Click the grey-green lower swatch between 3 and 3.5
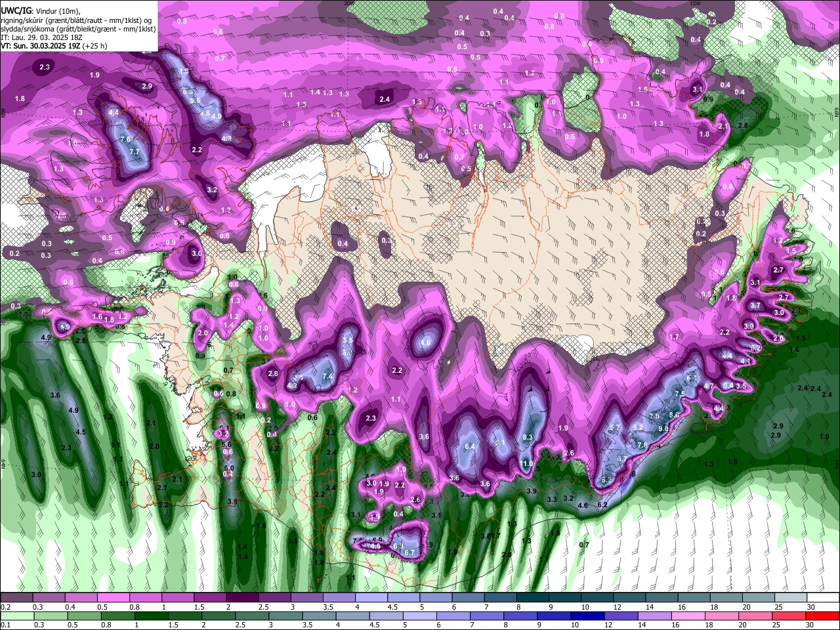The image size is (840, 630). (285, 616)
